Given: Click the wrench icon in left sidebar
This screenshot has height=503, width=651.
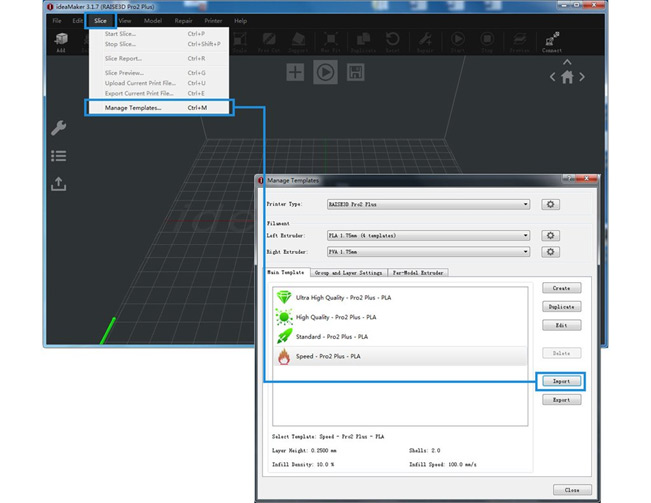Looking at the screenshot, I should point(59,127).
